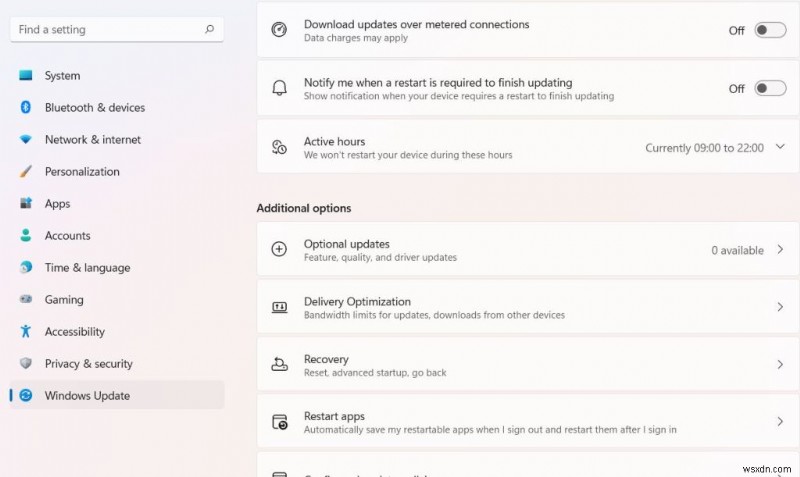
Task: Click the Accounts person icon
Action: (x=26, y=235)
